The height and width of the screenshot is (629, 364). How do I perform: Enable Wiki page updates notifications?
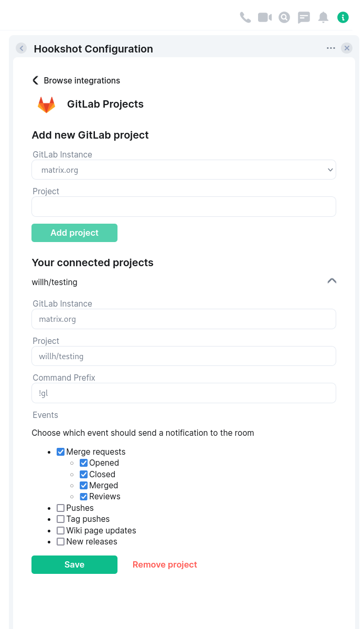click(x=61, y=530)
